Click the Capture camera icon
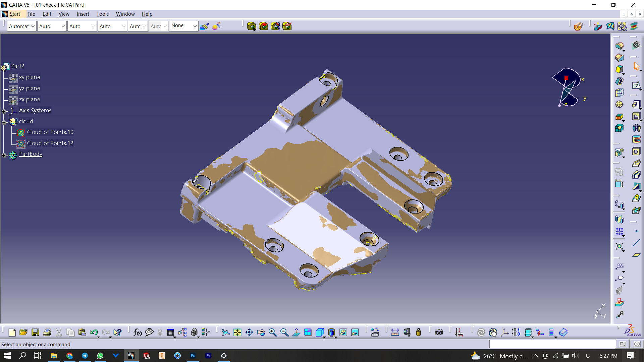 [x=439, y=332]
